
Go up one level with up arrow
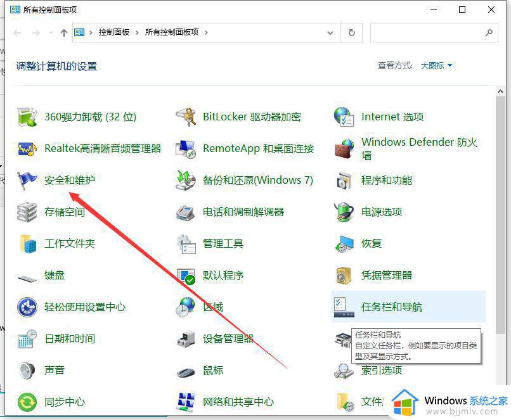pyautogui.click(x=64, y=32)
